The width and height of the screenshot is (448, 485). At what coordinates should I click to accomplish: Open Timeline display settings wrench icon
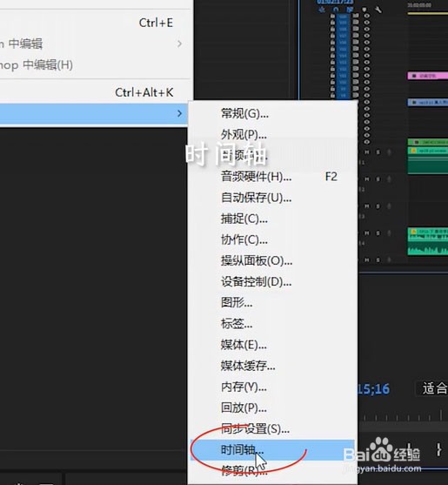(378, 10)
